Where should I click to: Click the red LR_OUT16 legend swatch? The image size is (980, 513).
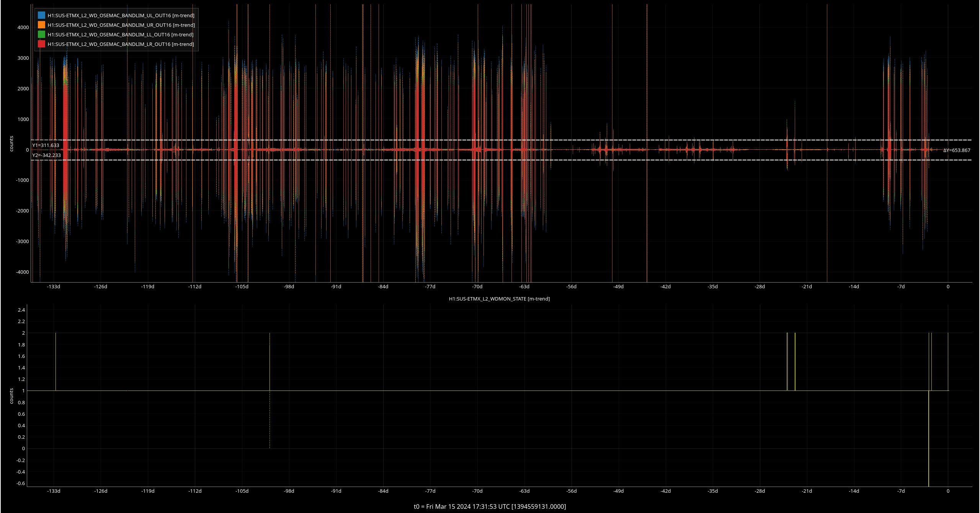41,44
